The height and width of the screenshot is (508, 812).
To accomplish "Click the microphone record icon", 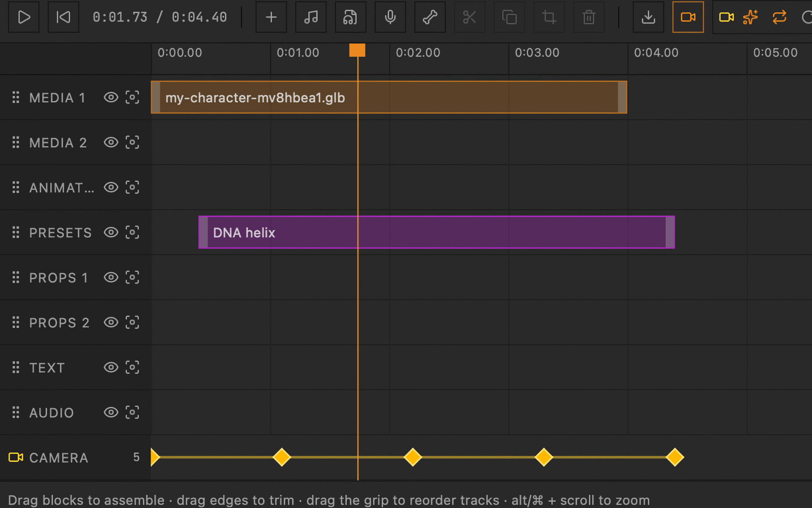I will (x=390, y=17).
